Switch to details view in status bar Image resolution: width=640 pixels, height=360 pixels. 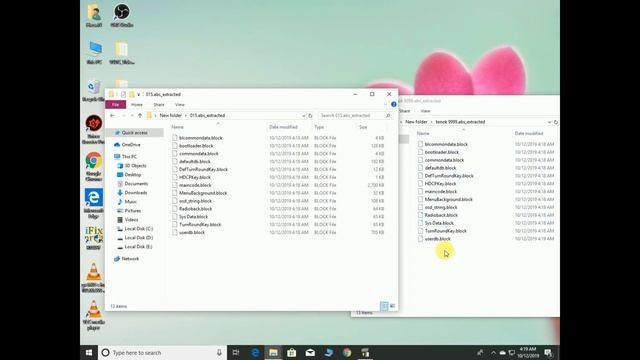coord(384,306)
